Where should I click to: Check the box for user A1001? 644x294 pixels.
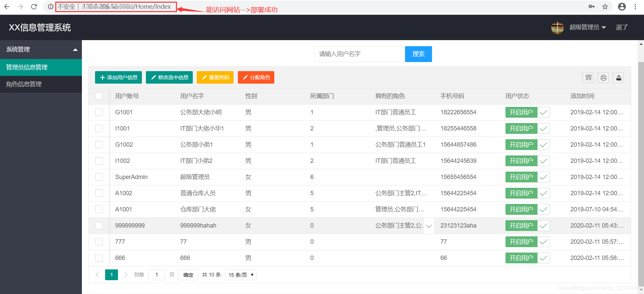click(x=99, y=209)
